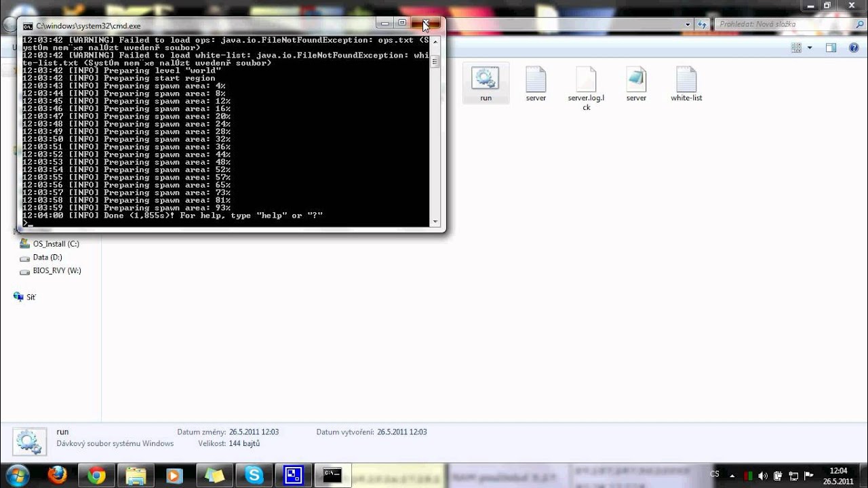Open the media player taskbar icon

tap(175, 475)
